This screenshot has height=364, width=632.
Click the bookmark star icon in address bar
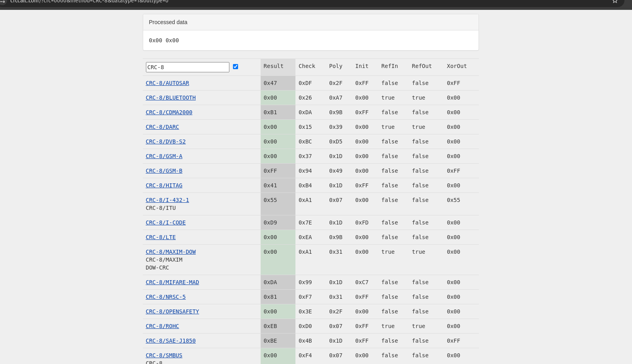tap(615, 2)
